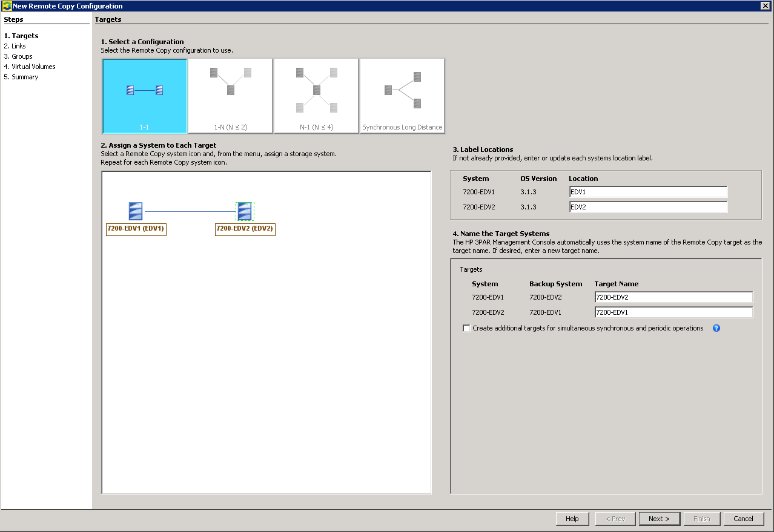
Task: Click the 7200-EDV2 (EDV2) label in diagram
Action: (x=245, y=229)
